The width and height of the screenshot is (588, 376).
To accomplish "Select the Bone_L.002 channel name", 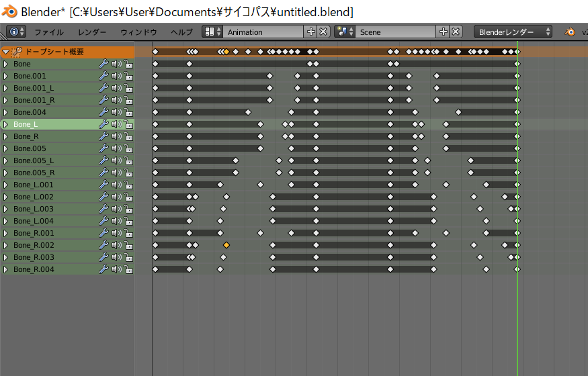I will pyautogui.click(x=34, y=197).
